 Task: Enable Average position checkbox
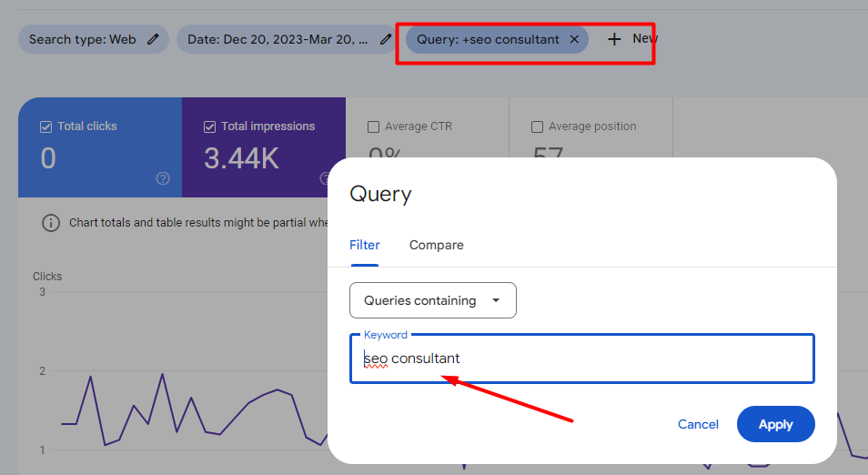click(x=537, y=126)
